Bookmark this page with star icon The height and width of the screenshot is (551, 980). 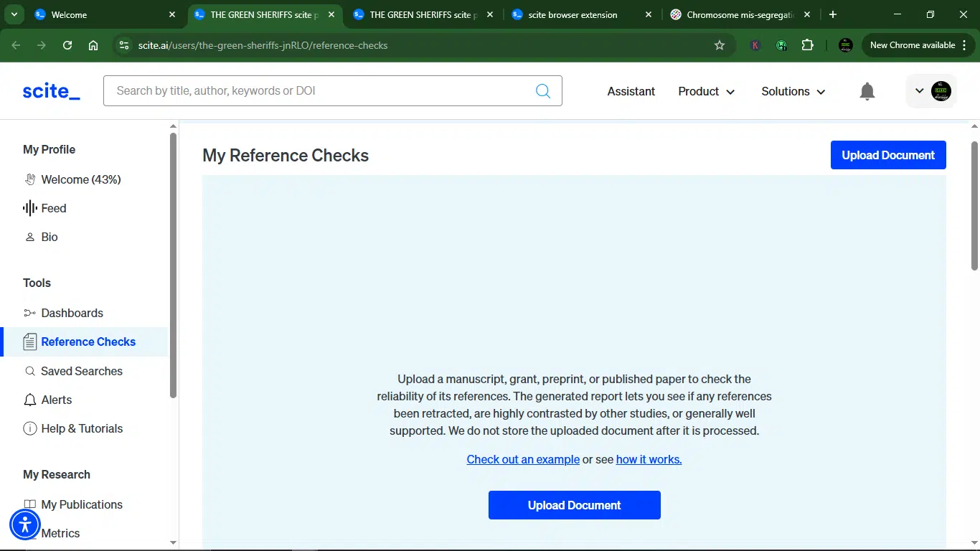click(x=720, y=45)
